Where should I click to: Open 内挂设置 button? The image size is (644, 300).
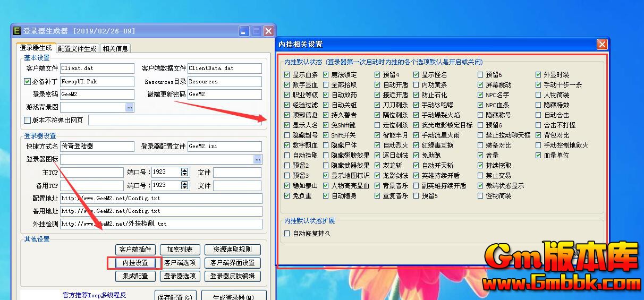(135, 263)
